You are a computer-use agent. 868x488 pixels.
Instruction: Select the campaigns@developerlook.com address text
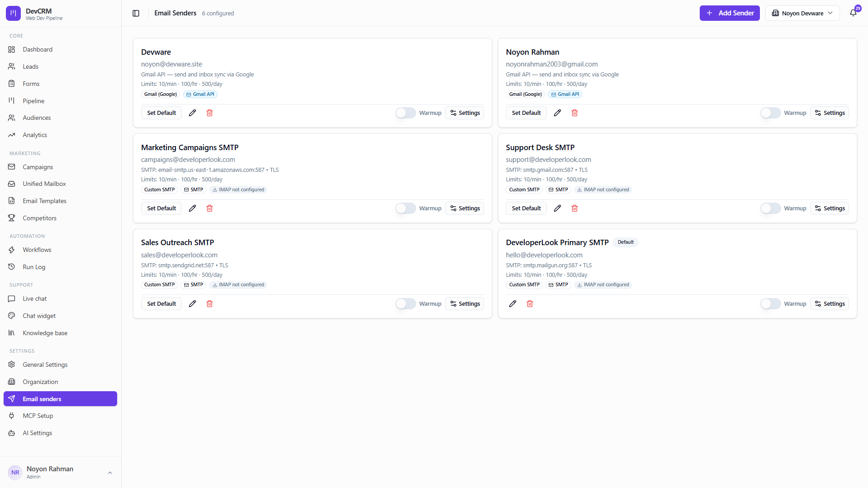[188, 160]
